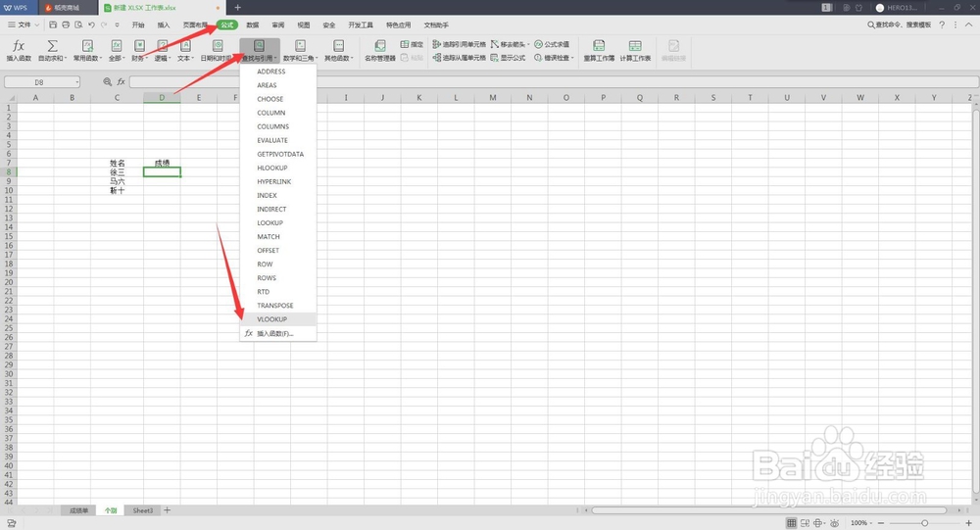Click the 公式求值 icon

[x=538, y=44]
